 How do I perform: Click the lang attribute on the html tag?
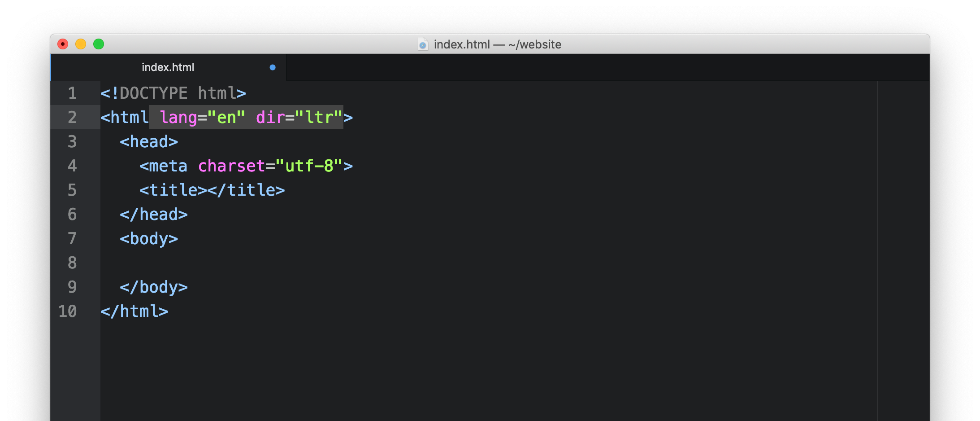pos(178,118)
